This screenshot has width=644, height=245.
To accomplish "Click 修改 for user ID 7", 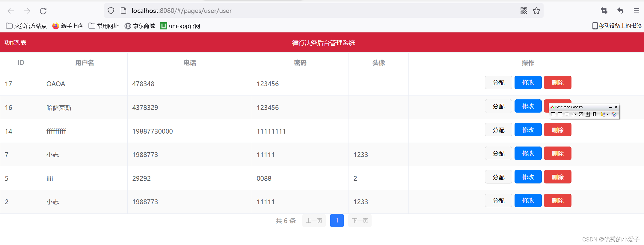I will coord(528,153).
